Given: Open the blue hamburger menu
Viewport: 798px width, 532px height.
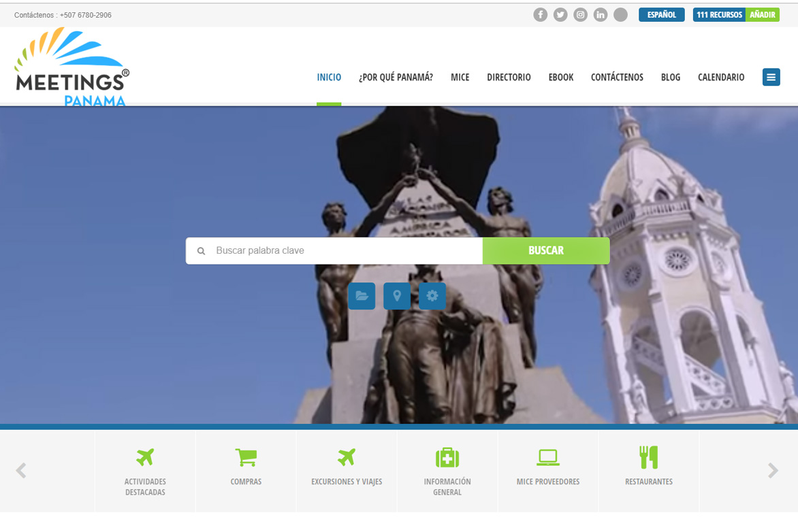Looking at the screenshot, I should point(771,78).
